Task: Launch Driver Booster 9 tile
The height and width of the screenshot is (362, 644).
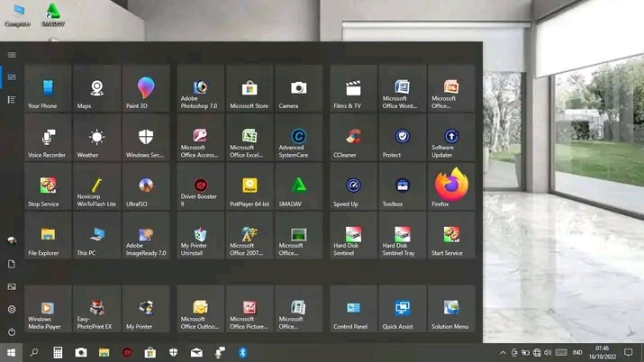Action: pyautogui.click(x=201, y=186)
